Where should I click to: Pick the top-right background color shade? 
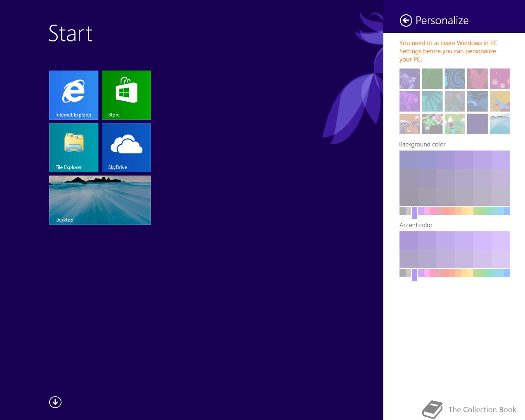[501, 160]
